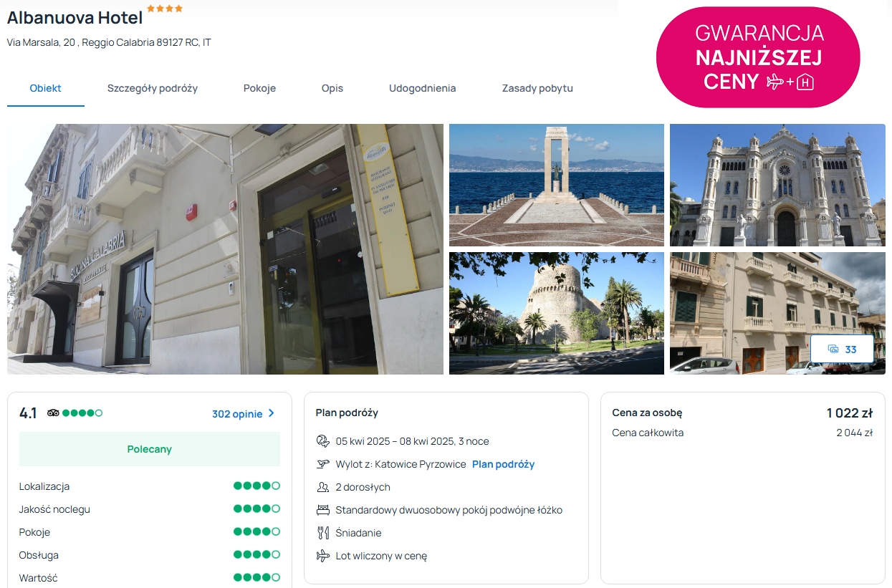
Task: Expand reviews with chevron beside 302 opinie
Action: (x=272, y=413)
